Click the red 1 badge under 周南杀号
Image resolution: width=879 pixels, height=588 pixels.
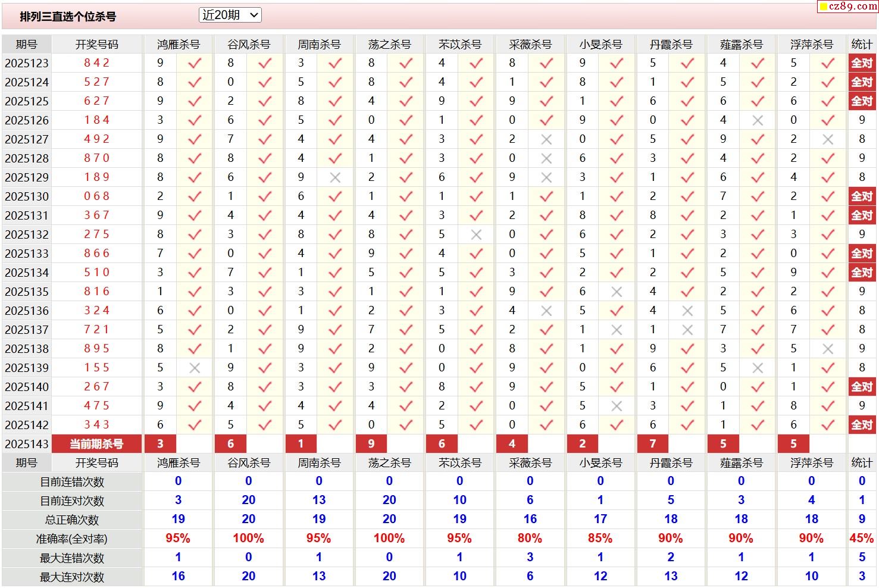pos(301,443)
